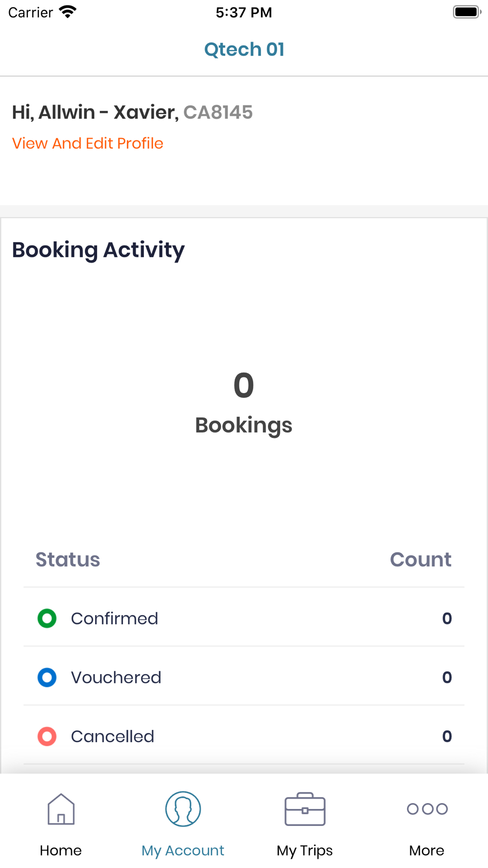This screenshot has width=488, height=868.
Task: Tap the Qtech 01 header title
Action: pyautogui.click(x=244, y=49)
